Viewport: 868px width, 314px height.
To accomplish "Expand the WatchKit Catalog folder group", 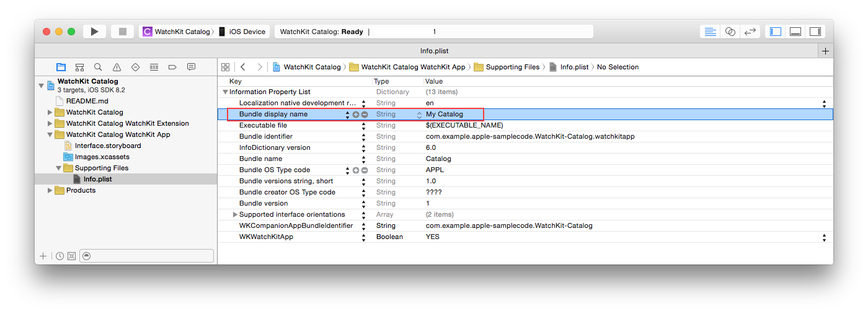I will (x=50, y=113).
